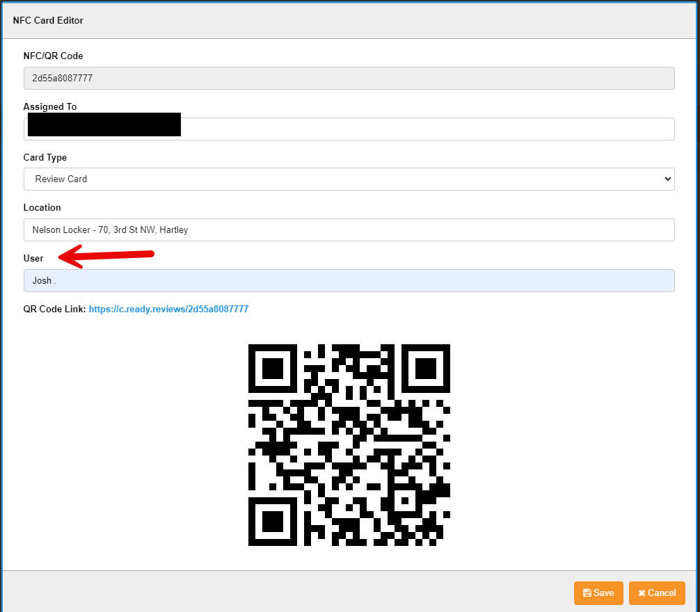Click the Location label text
The image size is (700, 612).
click(x=42, y=207)
